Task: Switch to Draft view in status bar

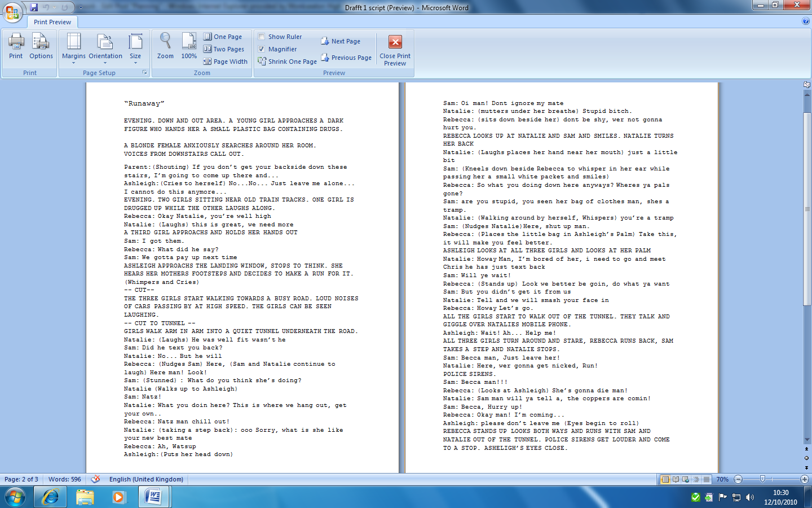Action: 706,479
